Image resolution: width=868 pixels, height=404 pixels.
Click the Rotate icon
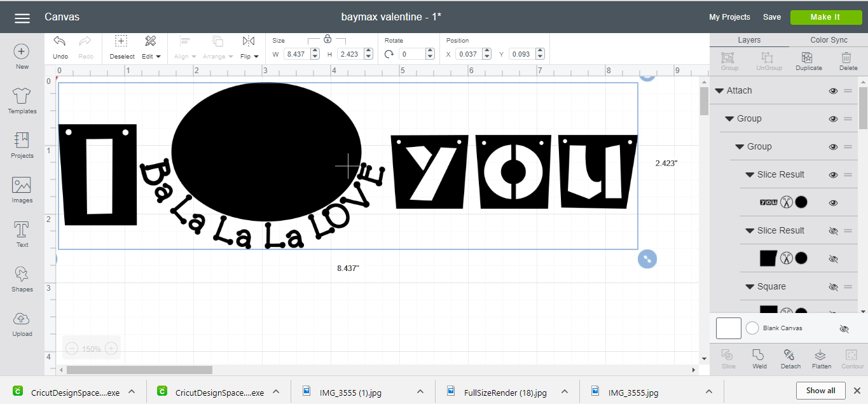[389, 55]
